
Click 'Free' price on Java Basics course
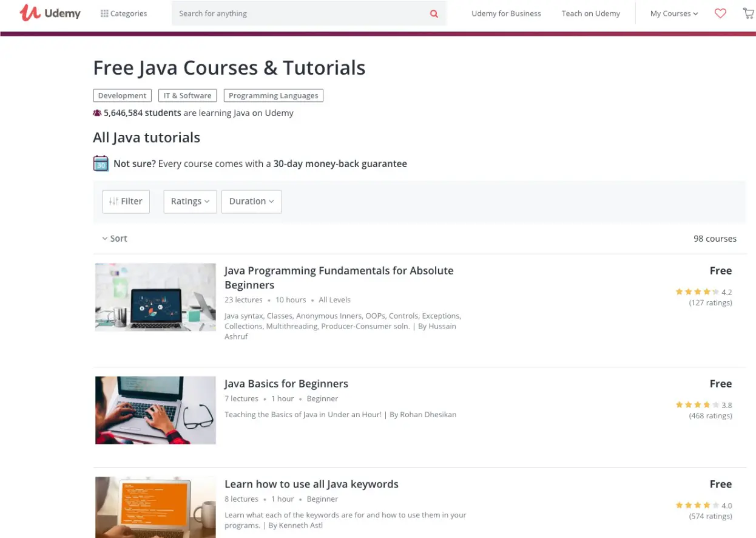click(x=721, y=384)
